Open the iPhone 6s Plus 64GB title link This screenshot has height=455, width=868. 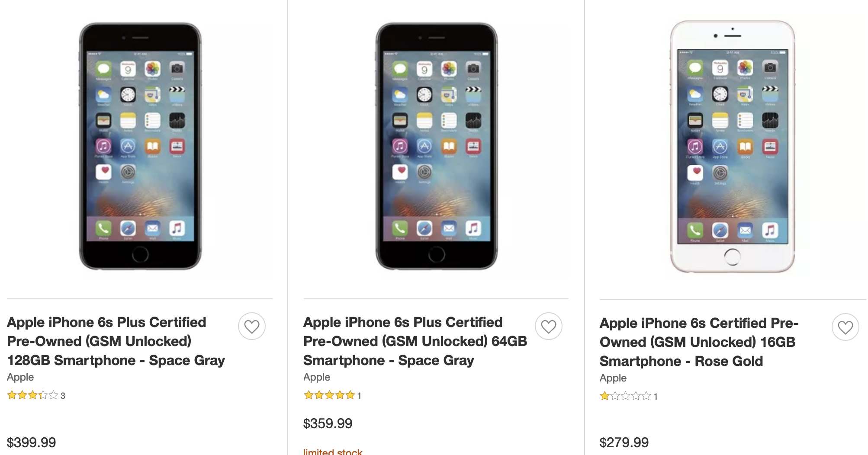[x=415, y=341]
